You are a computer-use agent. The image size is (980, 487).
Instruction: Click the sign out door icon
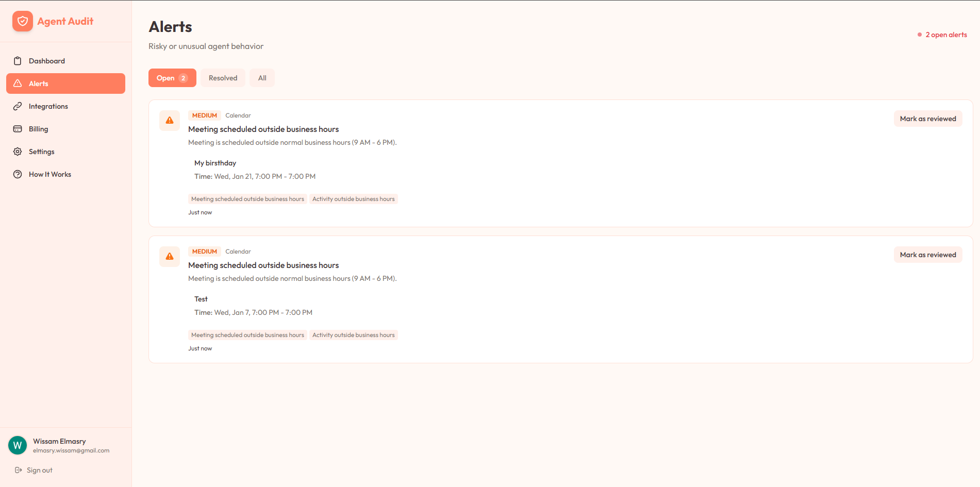17,469
